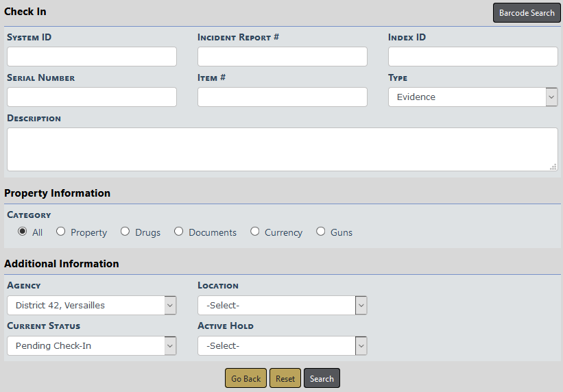Expand the Current Status dropdown
Image resolution: width=563 pixels, height=392 pixels.
92,346
